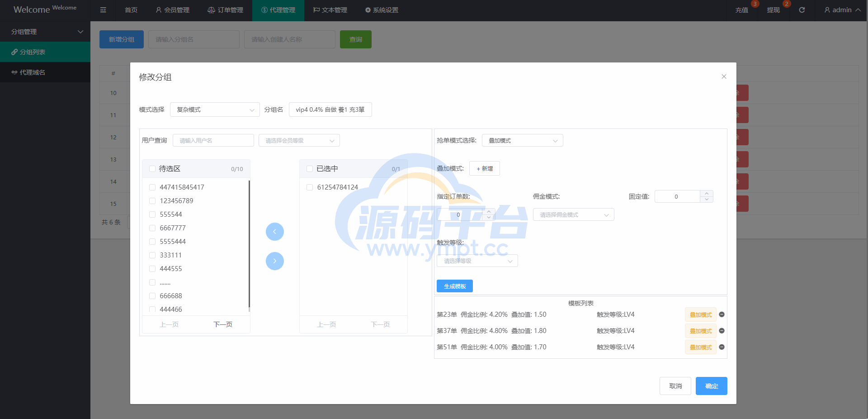The width and height of the screenshot is (868, 419).
Task: Open the 抢单模式选择 叠加模式 dropdown
Action: (522, 140)
